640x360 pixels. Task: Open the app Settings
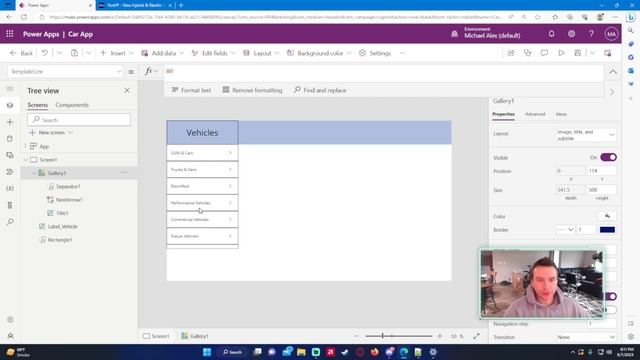[375, 53]
